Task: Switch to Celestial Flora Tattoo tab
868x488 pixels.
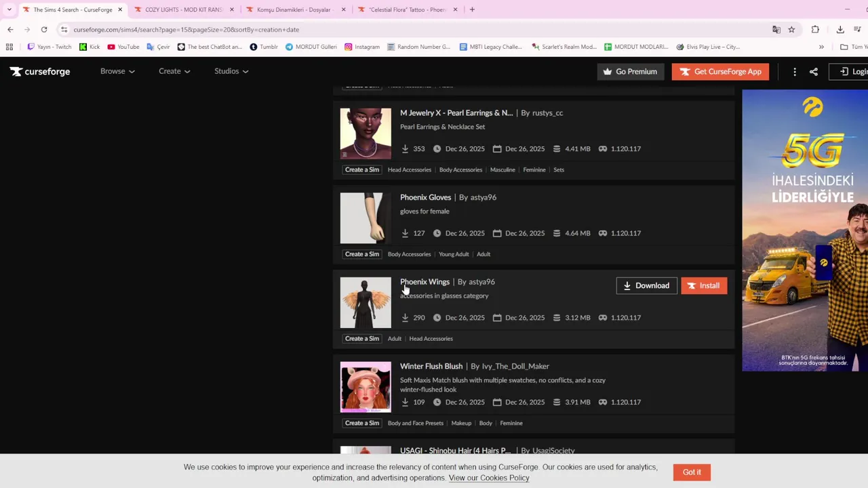Action: [407, 9]
